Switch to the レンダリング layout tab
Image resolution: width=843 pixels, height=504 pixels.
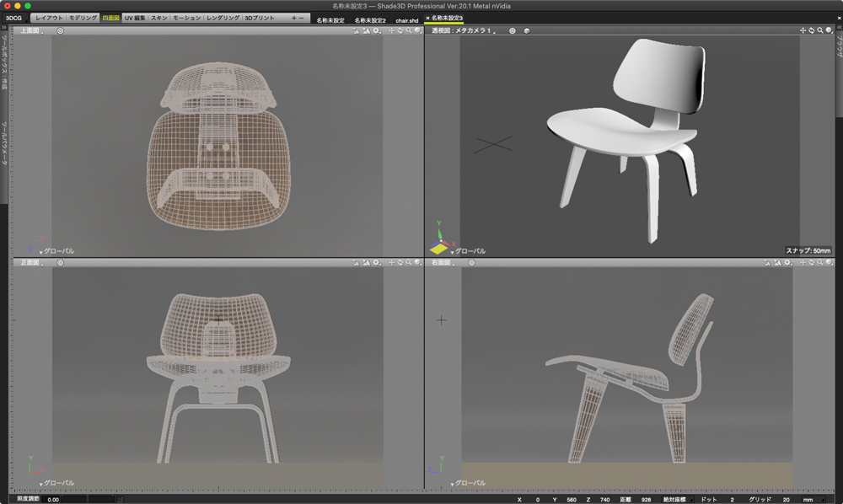(x=223, y=18)
